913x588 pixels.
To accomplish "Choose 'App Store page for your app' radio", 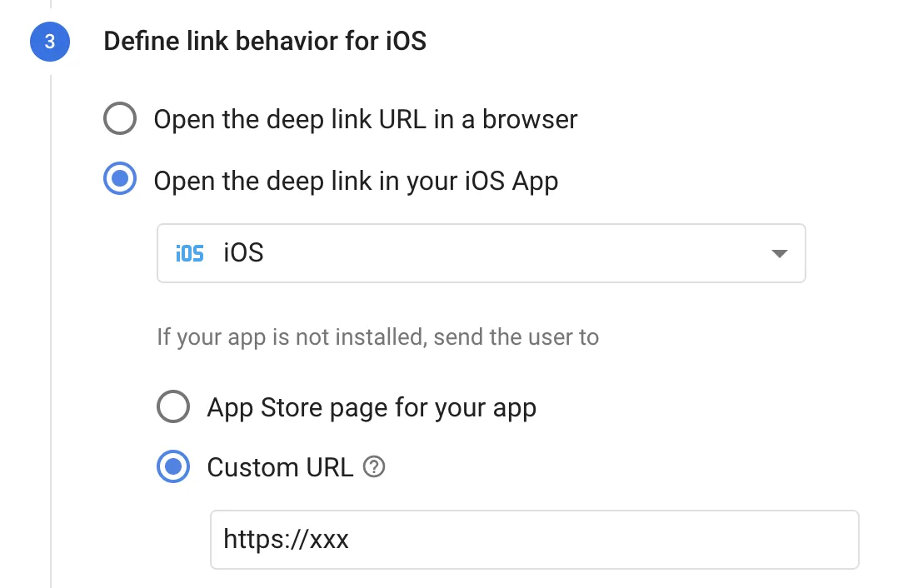I will [173, 407].
